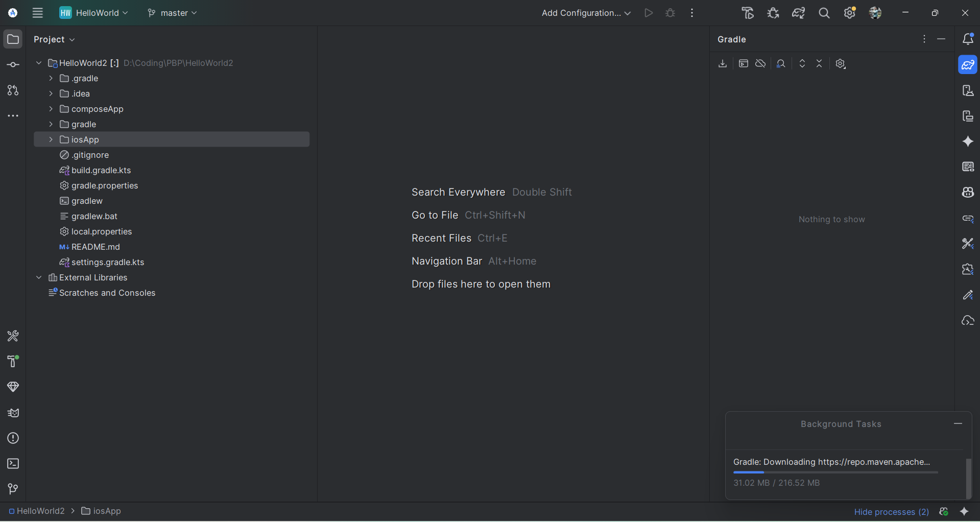This screenshot has width=980, height=522.
Task: Click the Search Everywhere magnifier icon
Action: (x=824, y=13)
